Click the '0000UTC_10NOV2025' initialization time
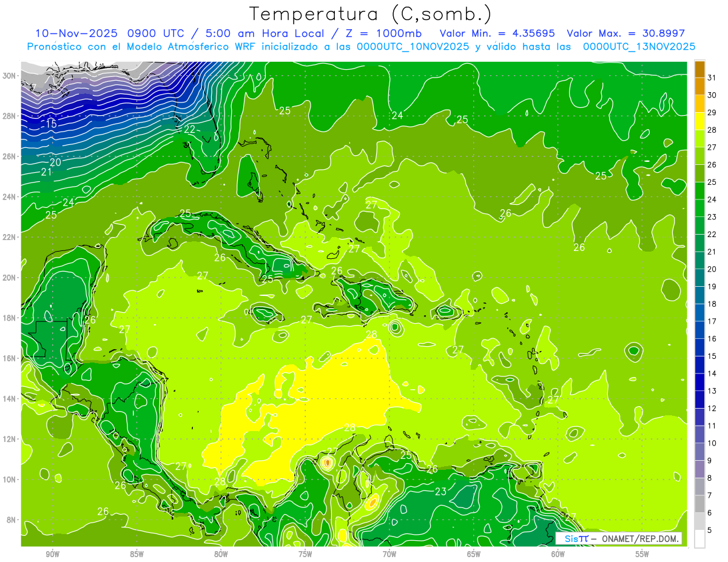 coord(413,47)
